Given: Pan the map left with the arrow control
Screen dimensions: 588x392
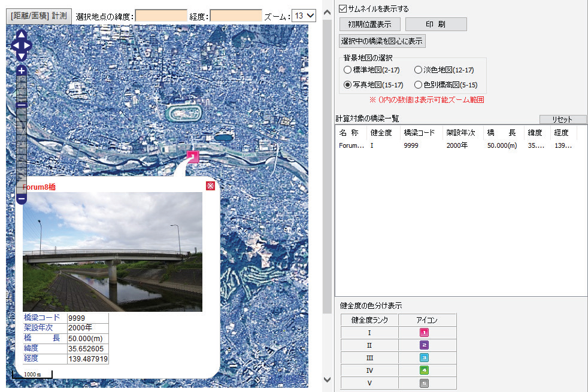Looking at the screenshot, I should [15, 45].
